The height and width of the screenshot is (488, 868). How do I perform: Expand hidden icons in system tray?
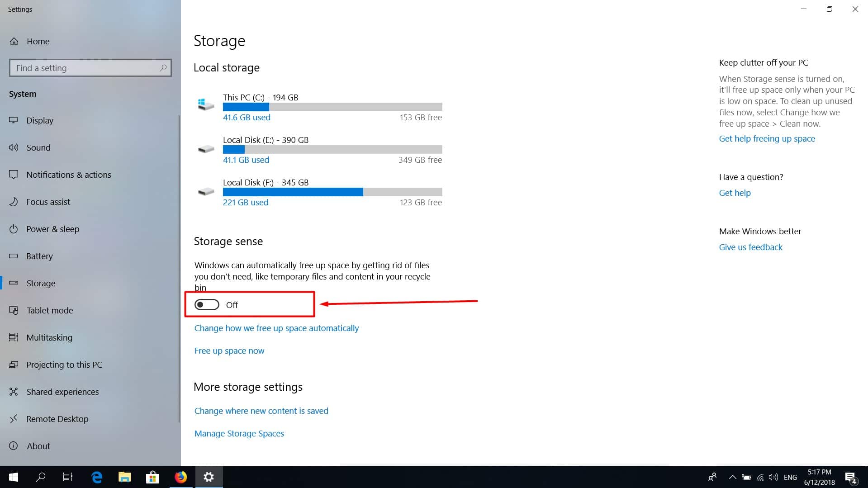[733, 477]
